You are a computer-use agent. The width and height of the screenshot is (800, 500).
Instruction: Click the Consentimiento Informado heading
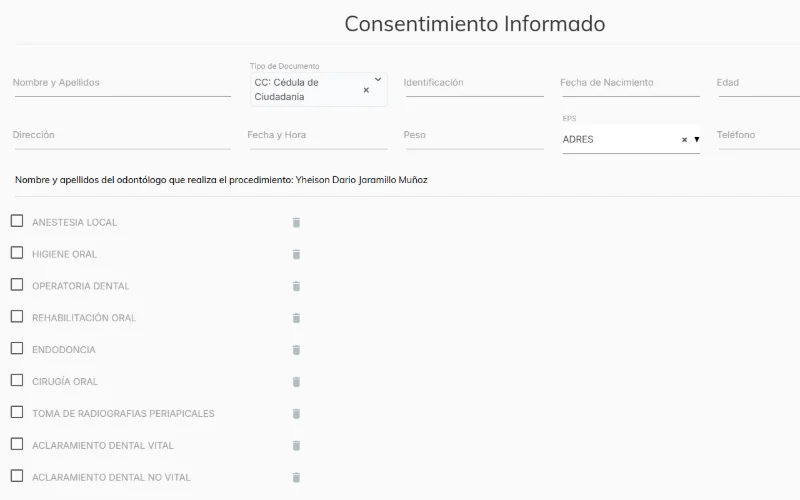(x=475, y=24)
